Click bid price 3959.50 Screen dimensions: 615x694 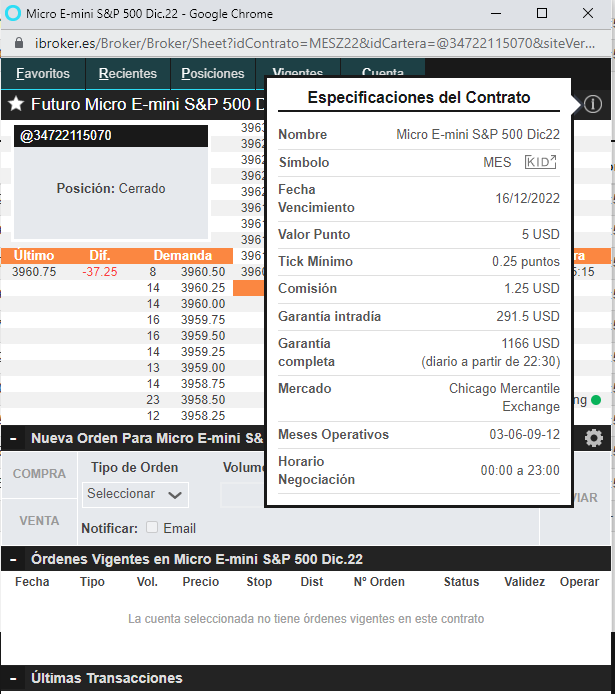click(x=203, y=335)
